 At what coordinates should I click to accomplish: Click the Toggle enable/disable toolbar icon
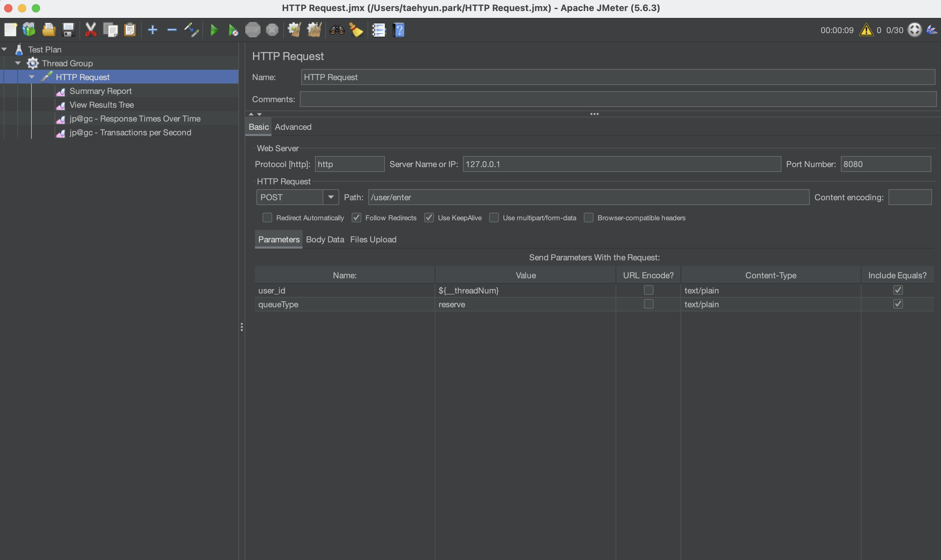tap(192, 30)
